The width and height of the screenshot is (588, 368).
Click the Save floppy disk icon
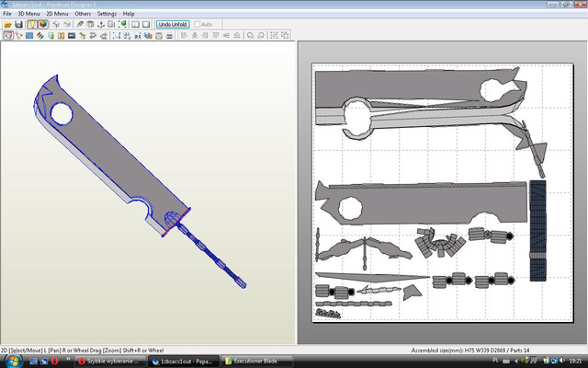point(18,24)
